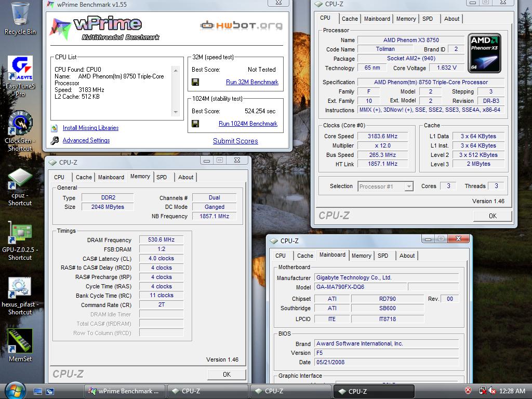Open the Processor #1 selection dropdown

[x=385, y=187]
